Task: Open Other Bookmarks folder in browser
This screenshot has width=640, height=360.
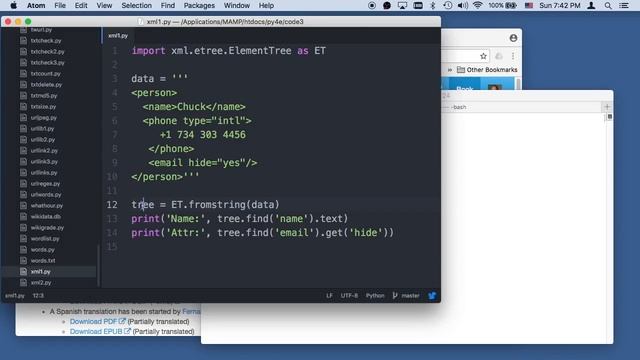Action: point(487,70)
